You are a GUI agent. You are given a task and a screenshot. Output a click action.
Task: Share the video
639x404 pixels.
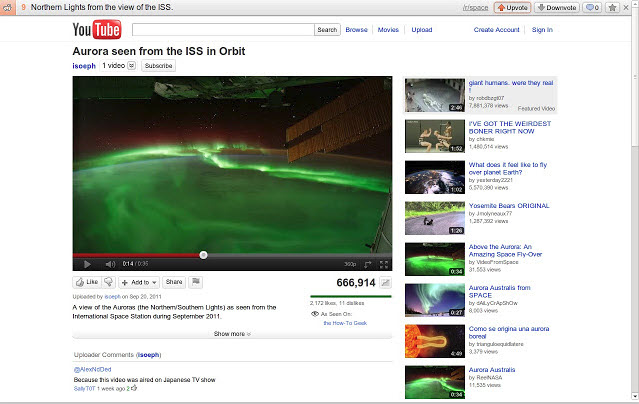click(x=174, y=282)
